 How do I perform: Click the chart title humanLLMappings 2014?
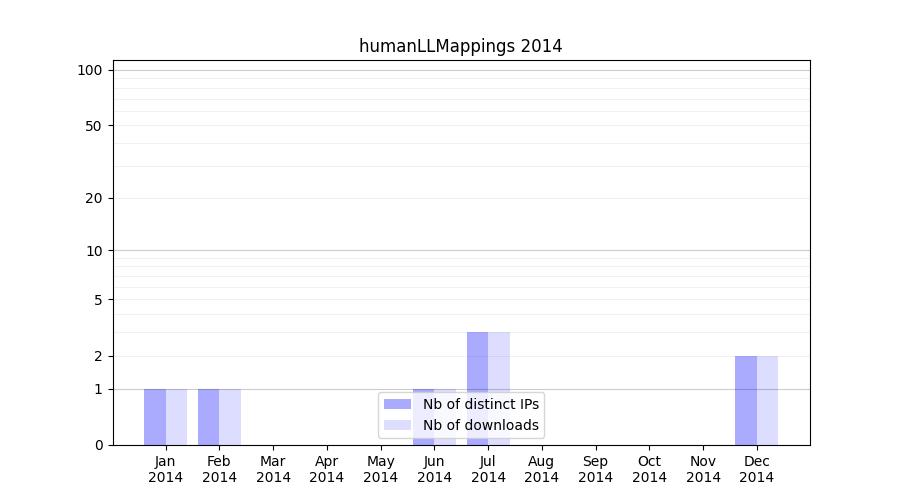click(x=460, y=46)
